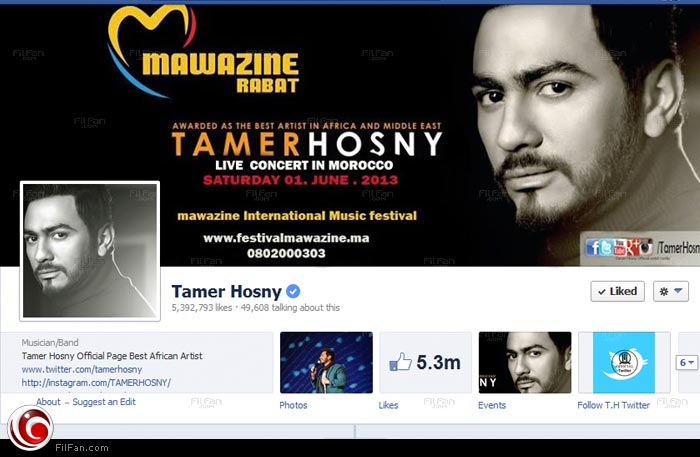
Task: Click the red FilFan logo in the corner
Action: coord(30,428)
